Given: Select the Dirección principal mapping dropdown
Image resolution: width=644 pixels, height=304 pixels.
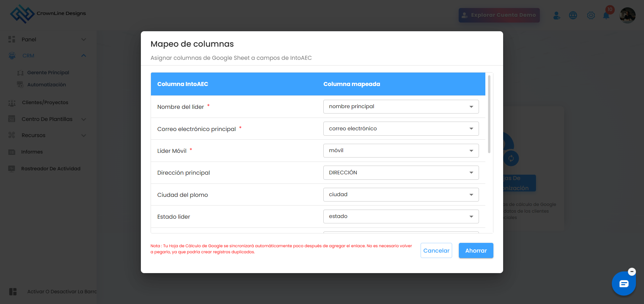Looking at the screenshot, I should 401,173.
